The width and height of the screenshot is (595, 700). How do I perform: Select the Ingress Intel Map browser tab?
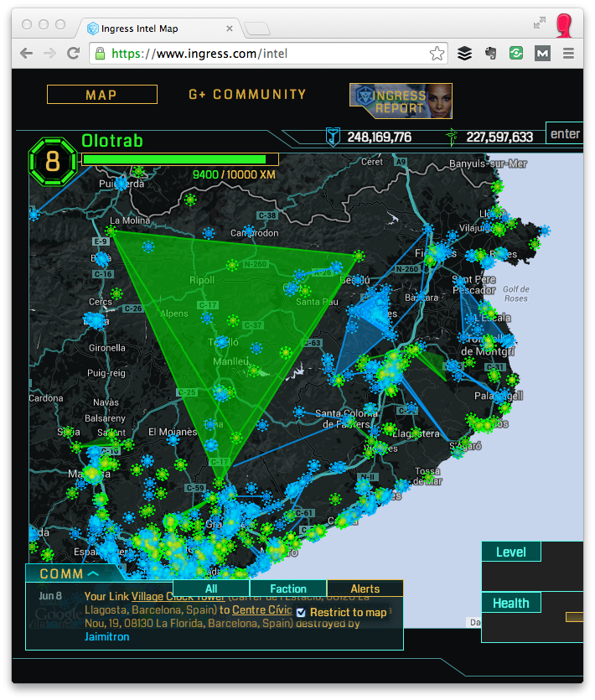coord(158,29)
